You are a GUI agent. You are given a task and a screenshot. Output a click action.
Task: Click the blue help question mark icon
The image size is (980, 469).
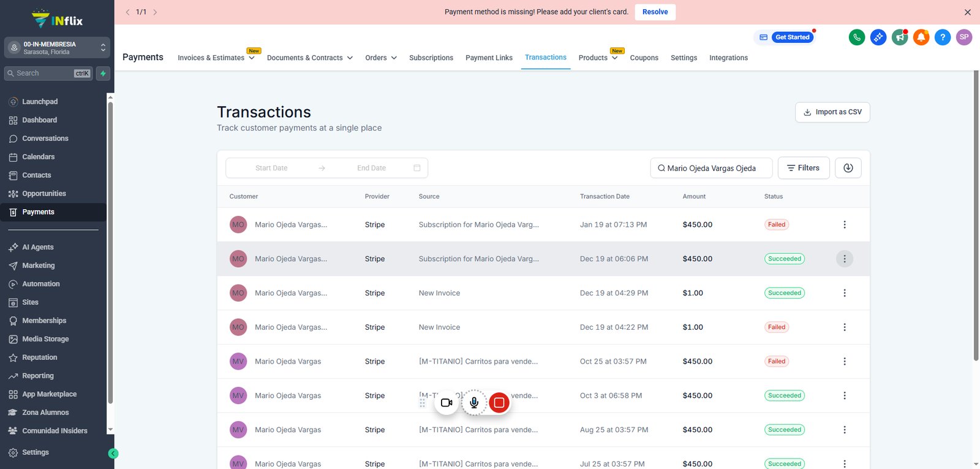point(943,37)
